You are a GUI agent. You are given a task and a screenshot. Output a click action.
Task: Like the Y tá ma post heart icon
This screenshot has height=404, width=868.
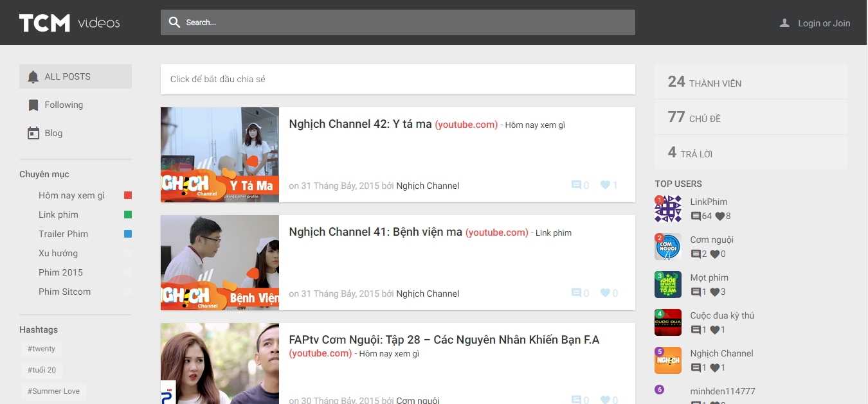click(x=605, y=185)
